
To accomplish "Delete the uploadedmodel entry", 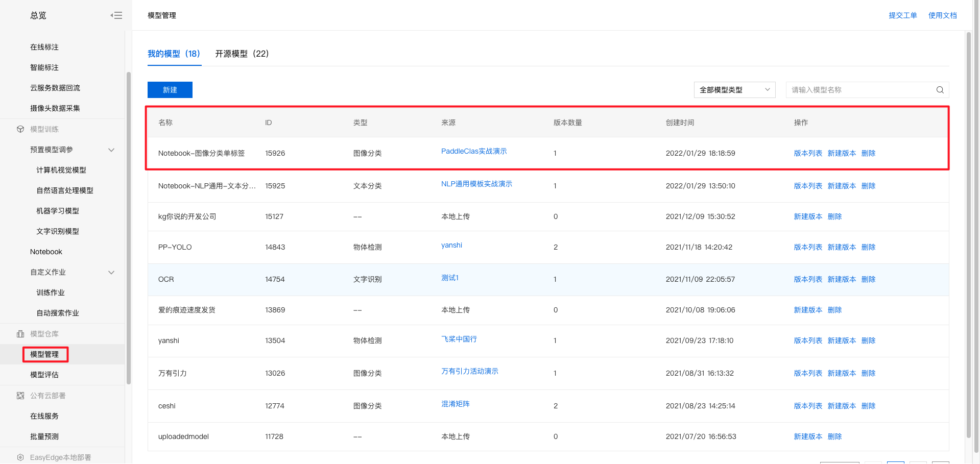I will [834, 436].
